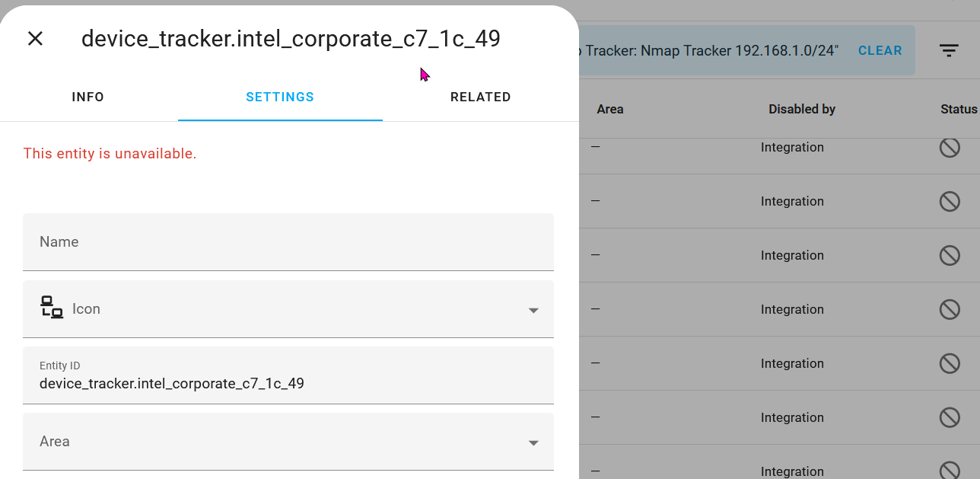Select the network device icon in the Icon field
The height and width of the screenshot is (479, 980).
50,308
